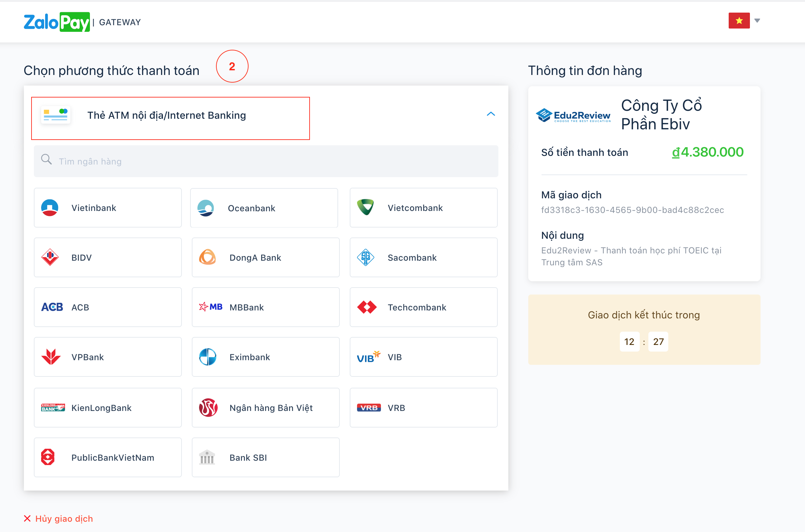The height and width of the screenshot is (532, 805).
Task: Click the Vietcombank shield logo
Action: pyautogui.click(x=366, y=207)
